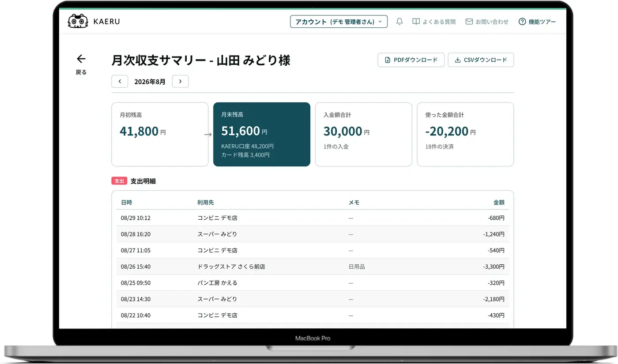The image size is (618, 364).
Task: Click the KAERU口座 48,200円 line
Action: [x=248, y=146]
